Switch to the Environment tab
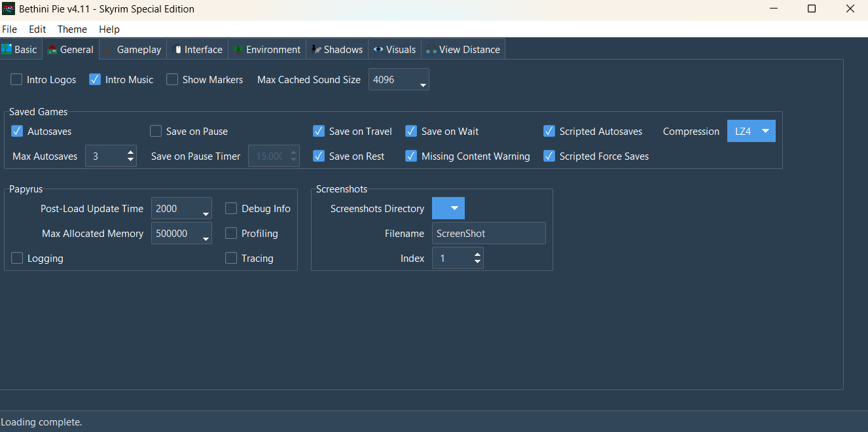 click(267, 49)
